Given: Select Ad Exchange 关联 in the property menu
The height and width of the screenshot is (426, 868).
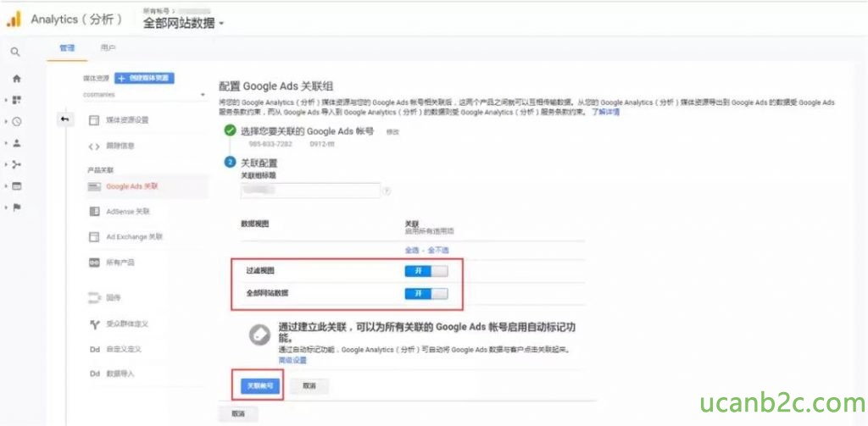Looking at the screenshot, I should click(x=133, y=237).
